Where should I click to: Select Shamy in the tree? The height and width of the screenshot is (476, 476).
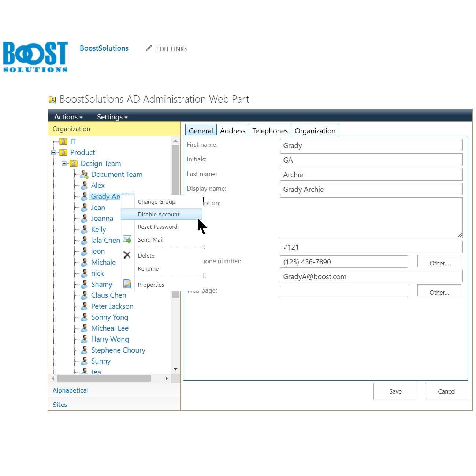pyautogui.click(x=102, y=284)
